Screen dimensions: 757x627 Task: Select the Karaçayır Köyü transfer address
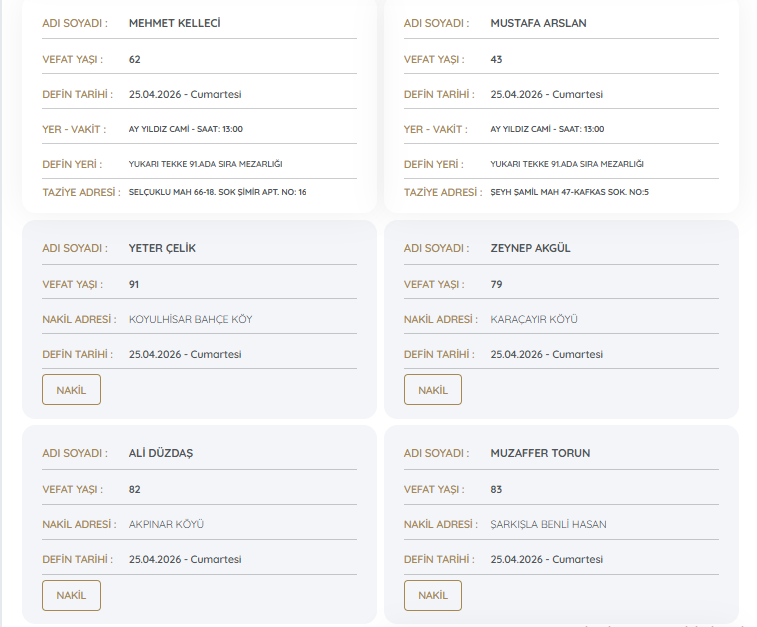coord(534,319)
